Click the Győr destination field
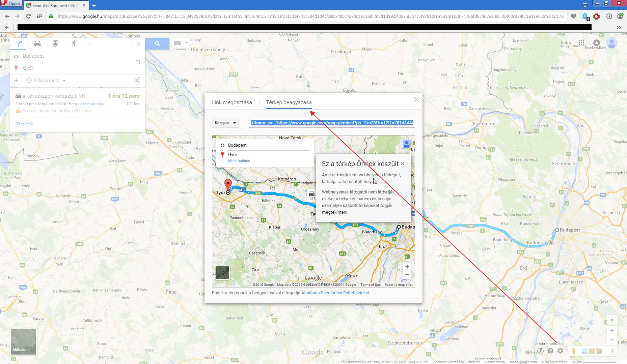 (77, 68)
